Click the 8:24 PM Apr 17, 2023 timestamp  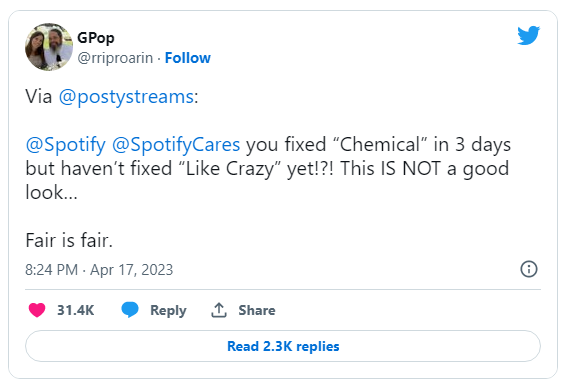99,270
